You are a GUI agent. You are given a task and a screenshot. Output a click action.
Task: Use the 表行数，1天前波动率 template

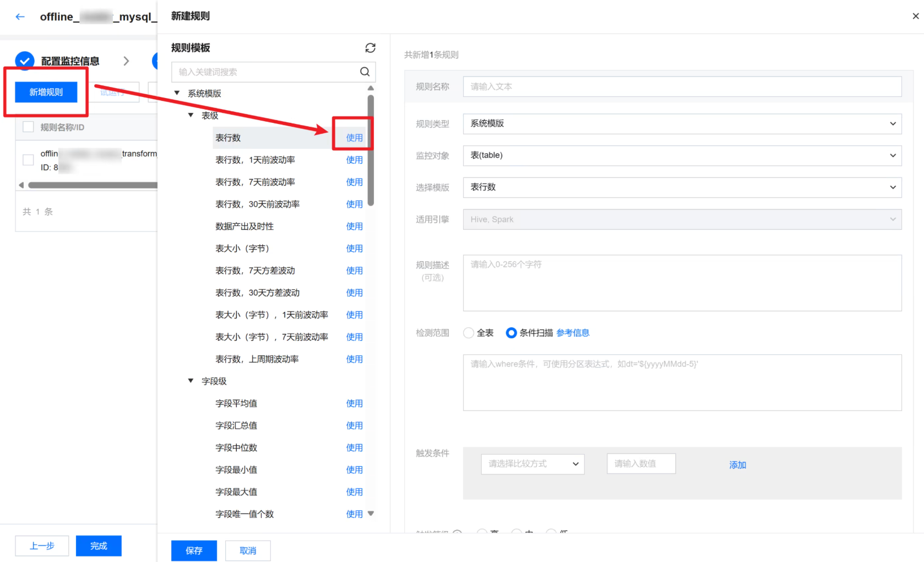[354, 160]
